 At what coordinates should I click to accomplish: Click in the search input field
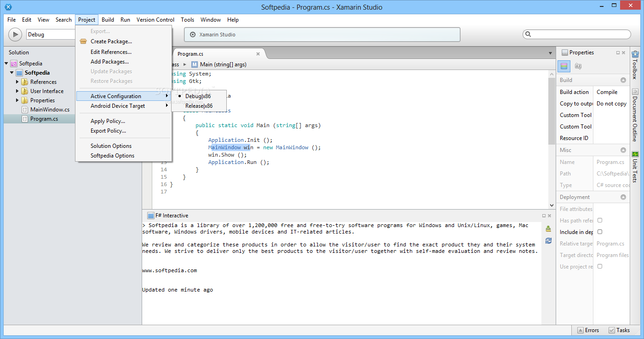click(577, 35)
